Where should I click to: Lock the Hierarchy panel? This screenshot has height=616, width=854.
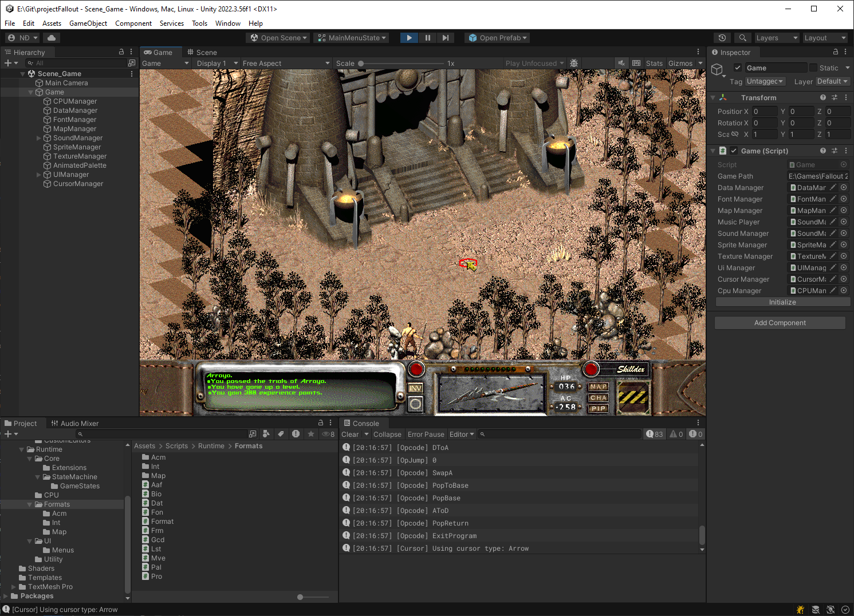[x=121, y=52]
